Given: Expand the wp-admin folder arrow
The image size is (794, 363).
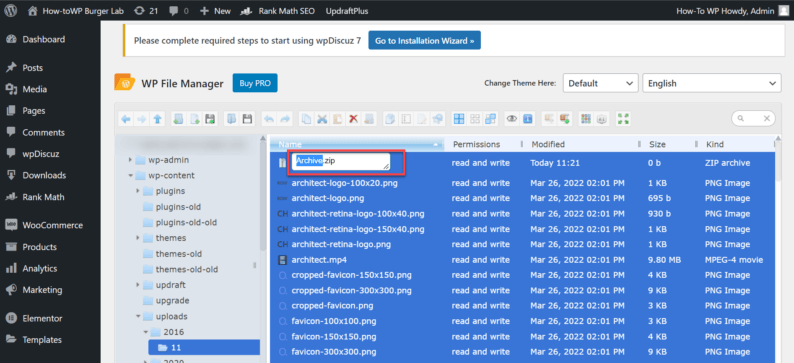Looking at the screenshot, I should coord(131,160).
